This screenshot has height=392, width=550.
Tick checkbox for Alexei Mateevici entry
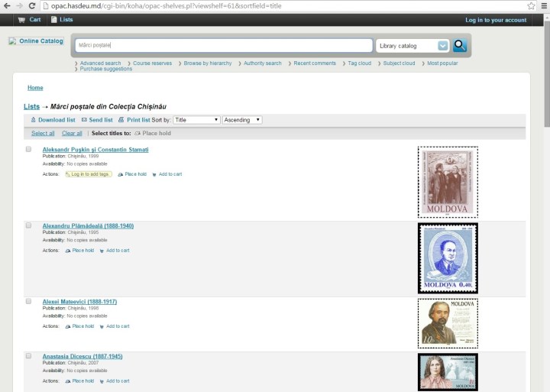pyautogui.click(x=28, y=301)
